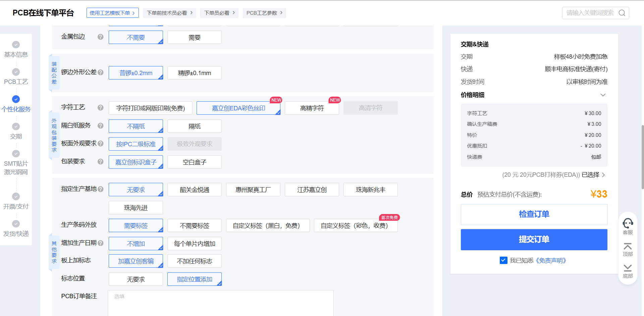Open 使用工艺模板下单 menu

click(113, 13)
